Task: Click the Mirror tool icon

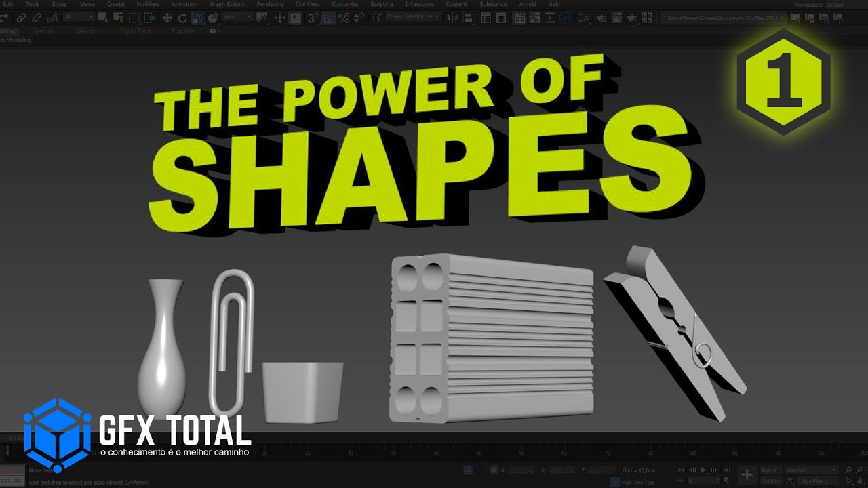Action: 452,18
